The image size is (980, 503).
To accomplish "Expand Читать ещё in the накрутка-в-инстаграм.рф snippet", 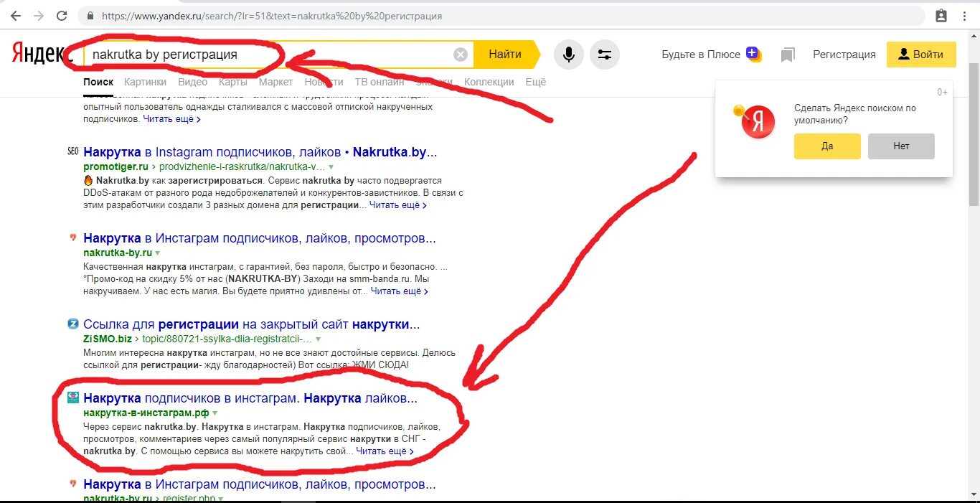I will (x=385, y=451).
